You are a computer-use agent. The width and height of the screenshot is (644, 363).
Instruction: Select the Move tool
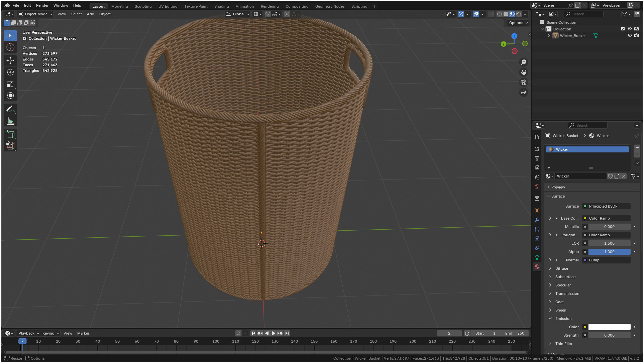(10, 60)
